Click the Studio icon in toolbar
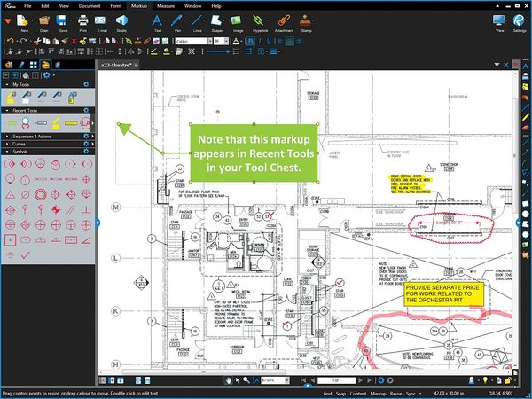The height and width of the screenshot is (399, 532). [x=121, y=21]
